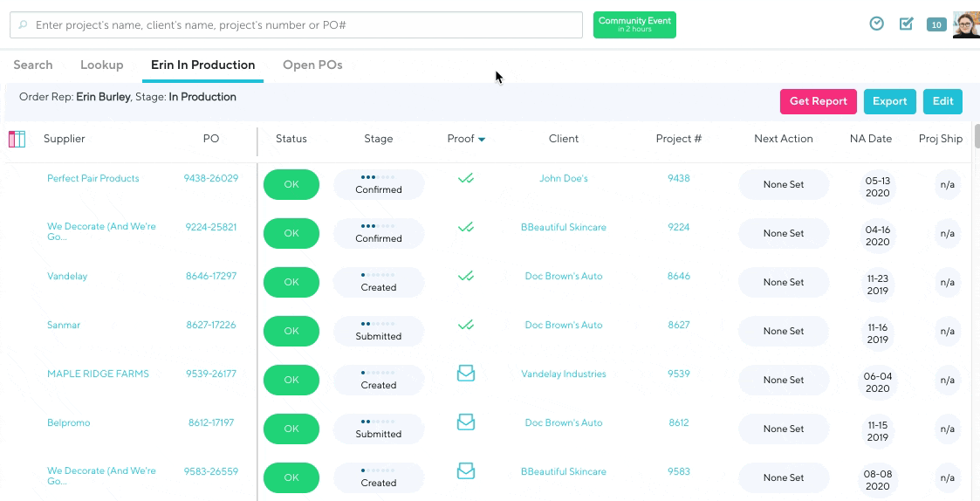The height and width of the screenshot is (501, 980).
Task: Toggle the OK status on Belpromo row
Action: click(x=291, y=429)
